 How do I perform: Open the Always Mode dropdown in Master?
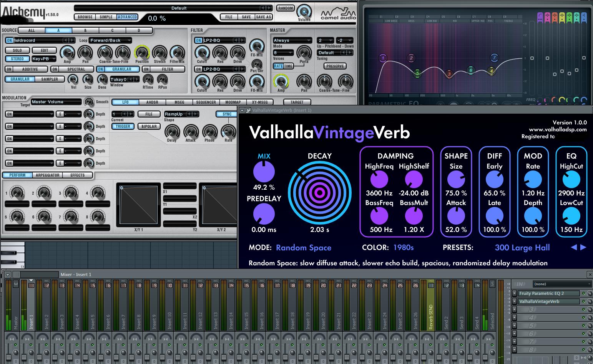(x=292, y=40)
